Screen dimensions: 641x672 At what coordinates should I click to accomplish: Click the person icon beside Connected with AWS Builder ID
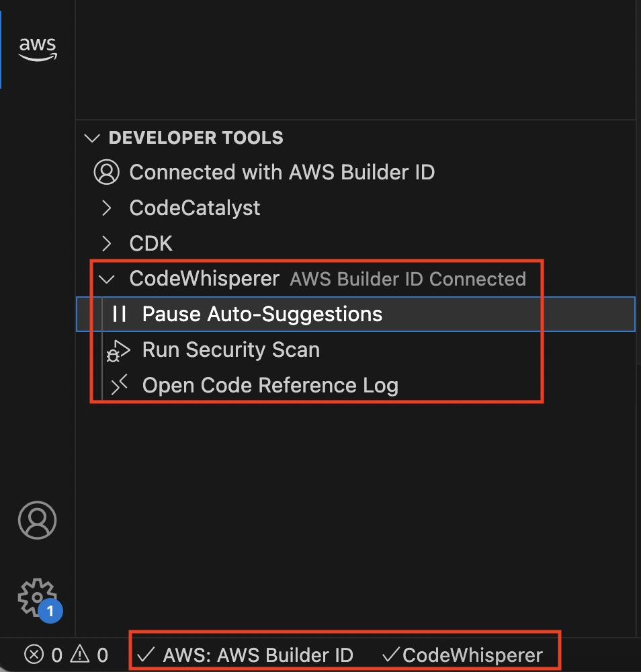(106, 172)
